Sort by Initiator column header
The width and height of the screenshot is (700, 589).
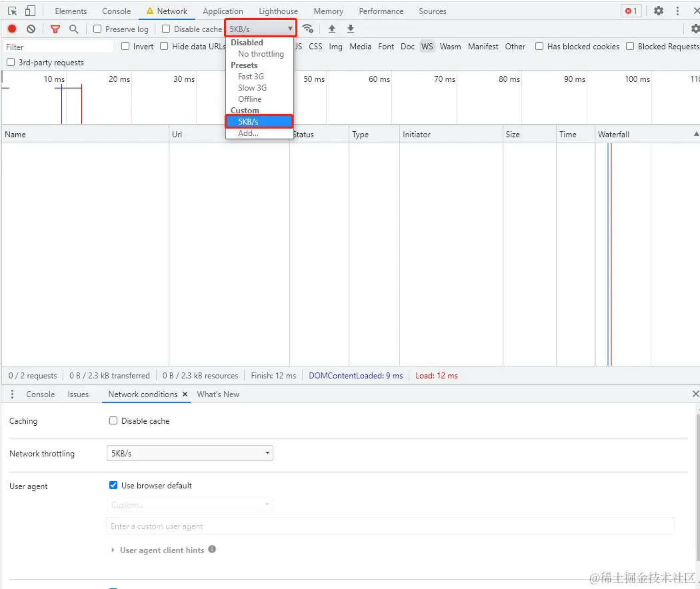coord(451,134)
